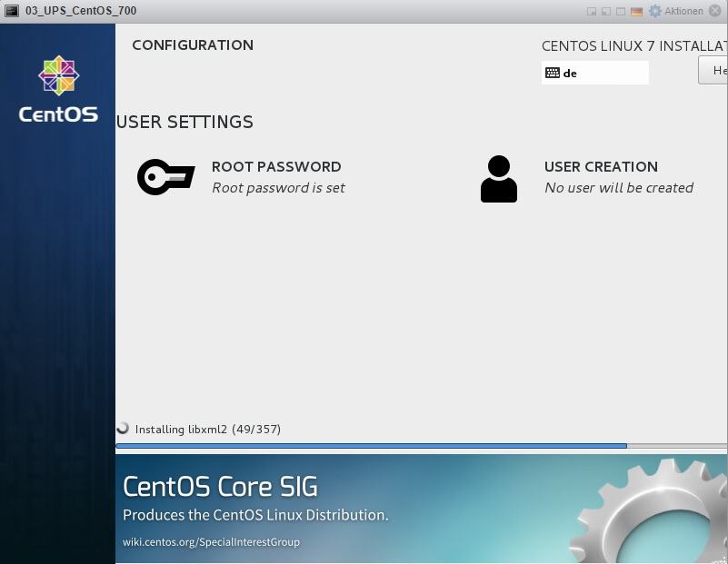
Task: Click 'Installing libxml2 (49/357)' status text
Action: pyautogui.click(x=208, y=429)
